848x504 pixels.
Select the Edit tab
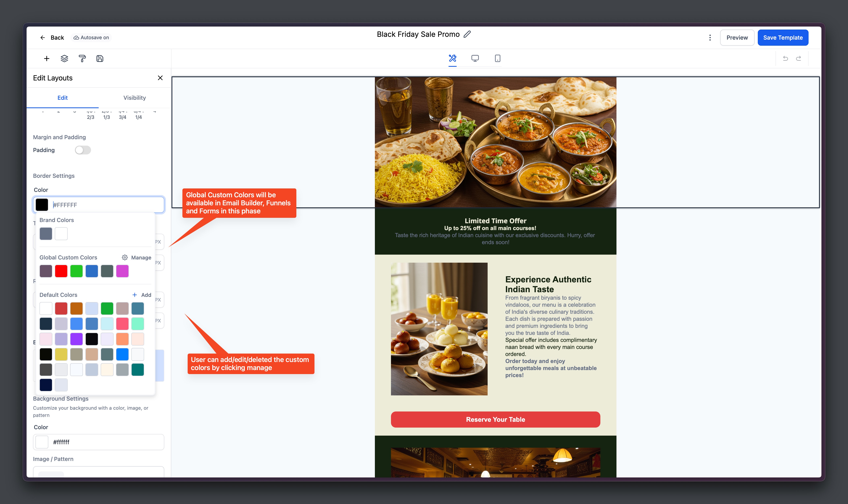point(62,98)
